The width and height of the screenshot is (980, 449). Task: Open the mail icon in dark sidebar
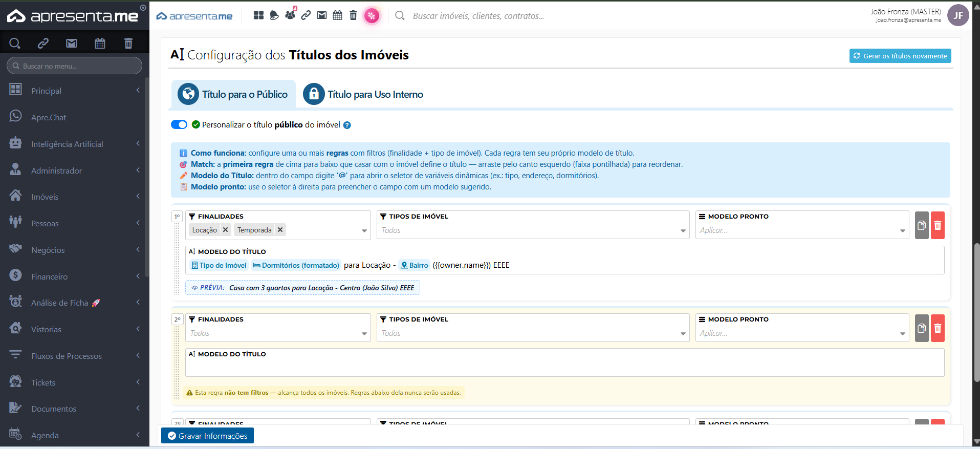(x=72, y=43)
